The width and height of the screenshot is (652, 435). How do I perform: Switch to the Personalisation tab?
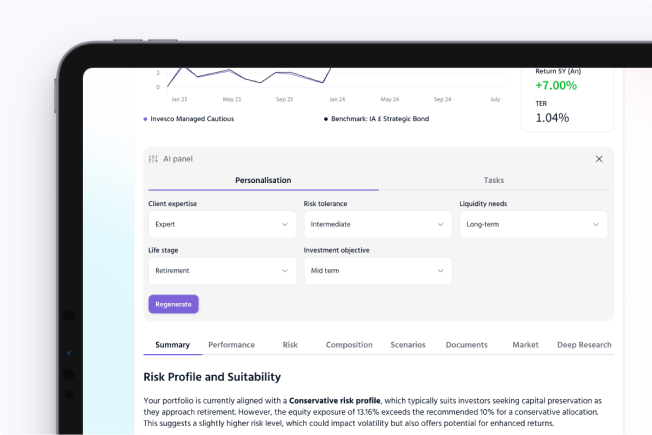[263, 180]
